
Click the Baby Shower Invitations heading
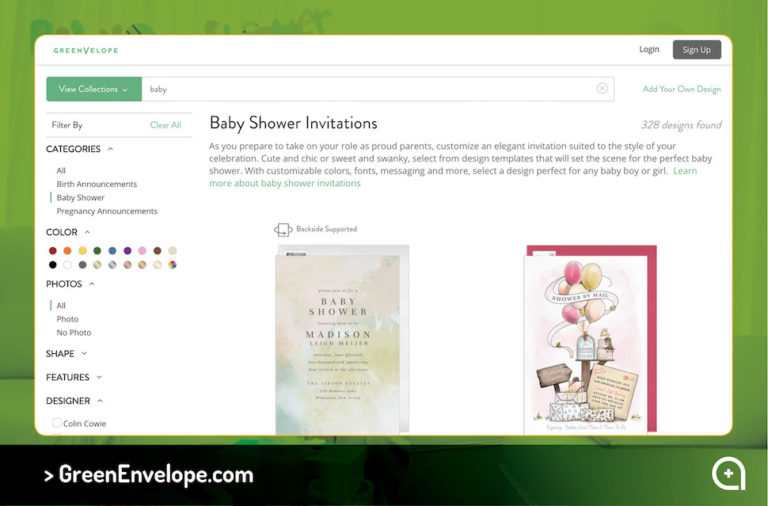(293, 123)
